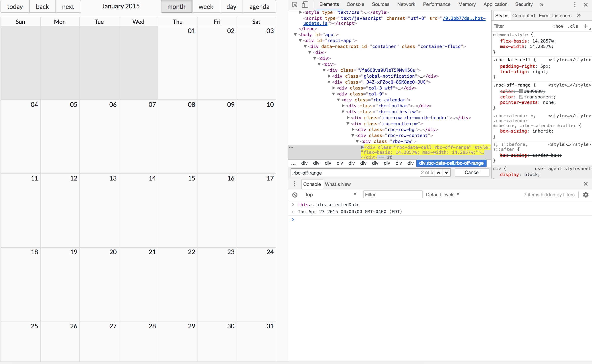Image resolution: width=592 pixels, height=364 pixels.
Task: Go to next search result arrow
Action: pos(446,173)
